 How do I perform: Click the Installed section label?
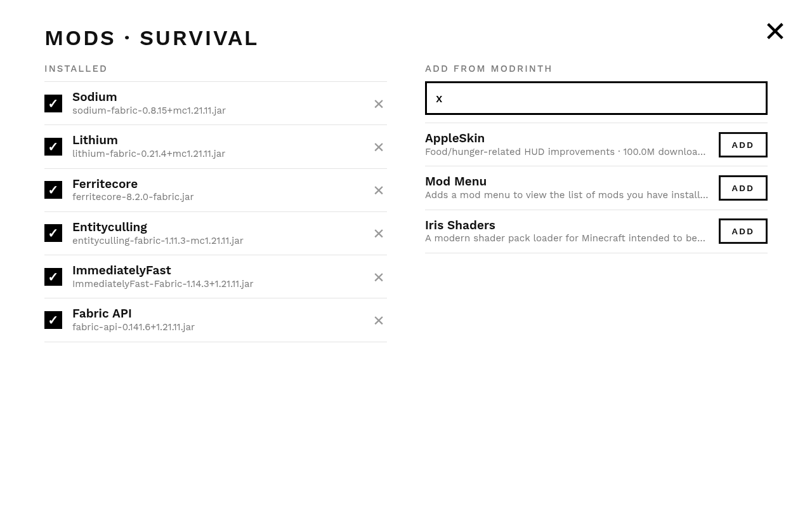[76, 69]
